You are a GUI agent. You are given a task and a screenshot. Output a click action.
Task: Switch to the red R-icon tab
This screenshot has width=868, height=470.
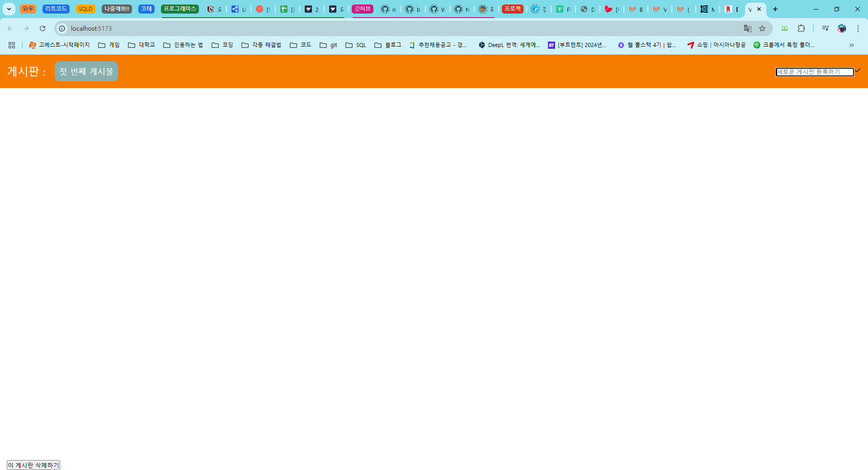pyautogui.click(x=731, y=9)
